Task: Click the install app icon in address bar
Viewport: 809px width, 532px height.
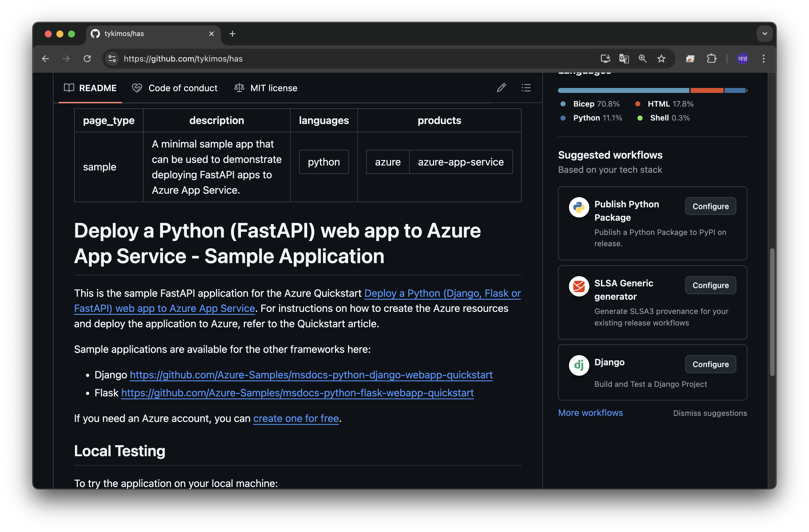Action: pyautogui.click(x=605, y=59)
